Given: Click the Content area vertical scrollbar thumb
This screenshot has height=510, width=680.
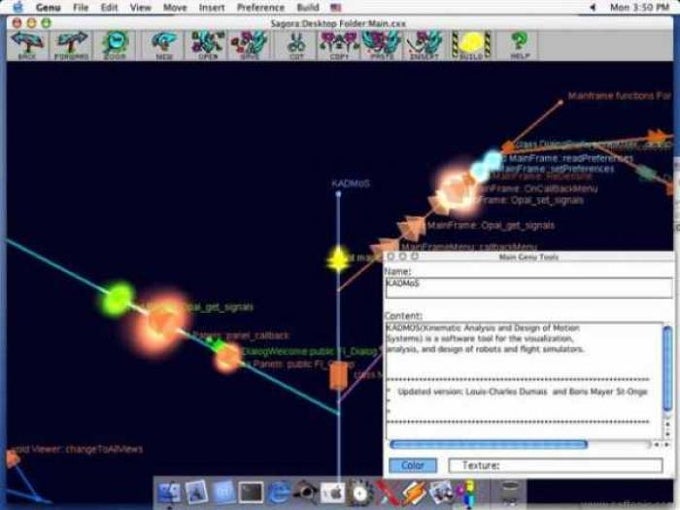Looking at the screenshot, I should click(667, 369).
